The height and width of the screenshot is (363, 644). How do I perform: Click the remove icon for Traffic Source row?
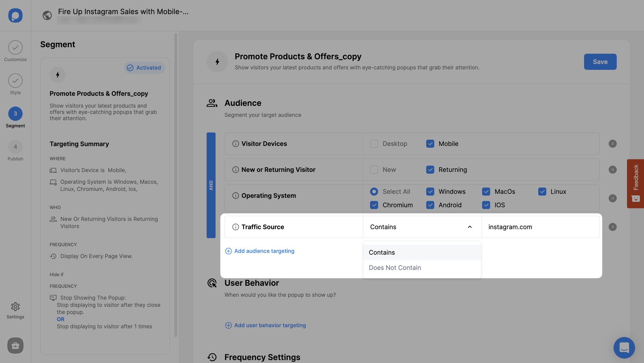[x=613, y=227]
